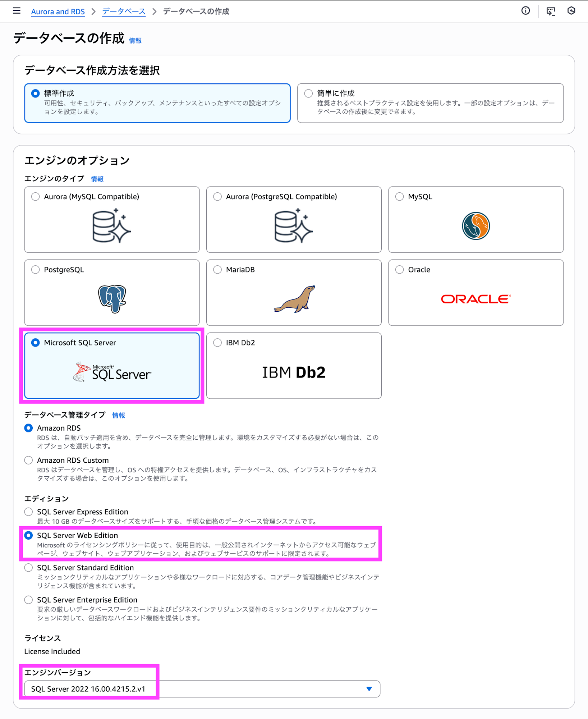This screenshot has height=719, width=588.
Task: Select Aurora (MySQL Compatible) engine radio
Action: (35, 197)
